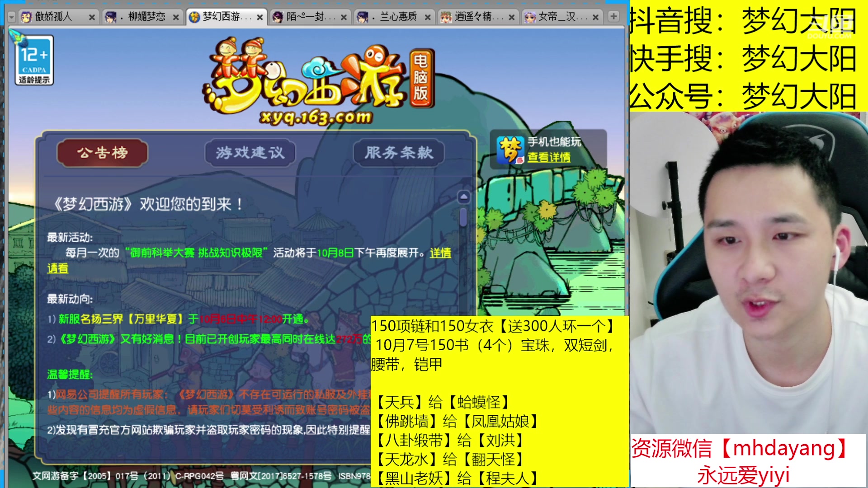Screen dimensions: 868x488
Task: Click the 傲娇孤人 tab avatar icon
Action: (x=27, y=17)
